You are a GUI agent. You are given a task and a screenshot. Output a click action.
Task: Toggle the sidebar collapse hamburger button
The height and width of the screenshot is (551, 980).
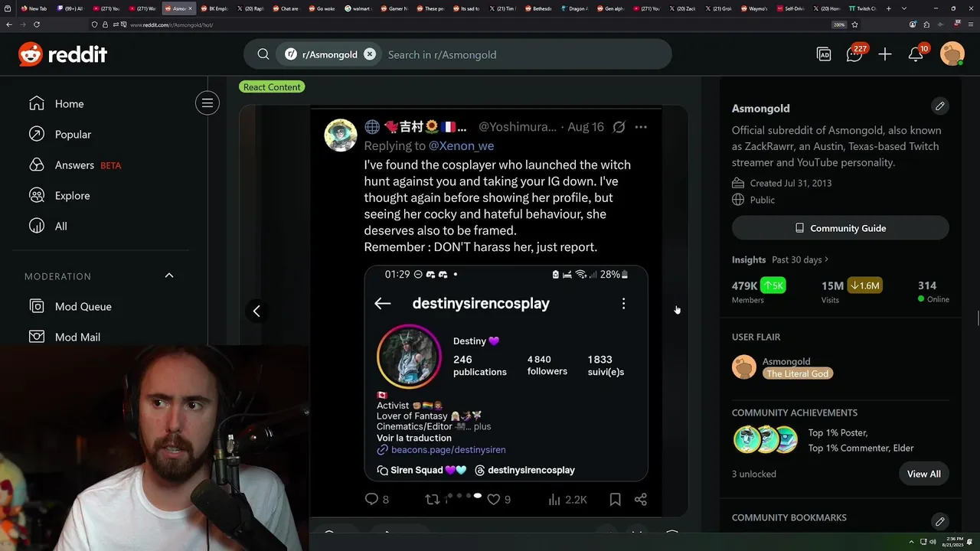click(x=207, y=103)
